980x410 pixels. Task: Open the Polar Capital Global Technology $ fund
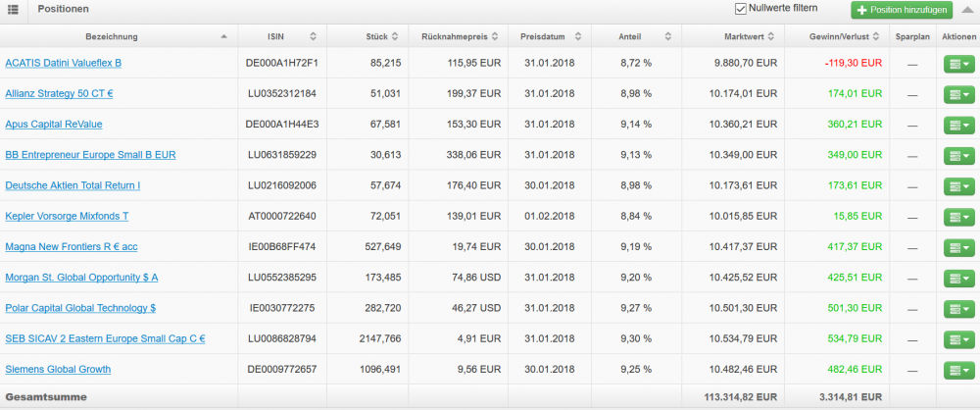80,308
